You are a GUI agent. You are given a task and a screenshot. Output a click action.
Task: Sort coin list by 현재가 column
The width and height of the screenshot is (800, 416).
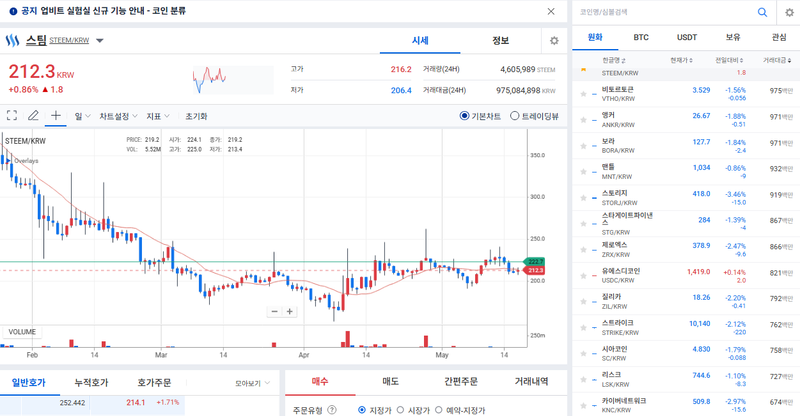(681, 60)
